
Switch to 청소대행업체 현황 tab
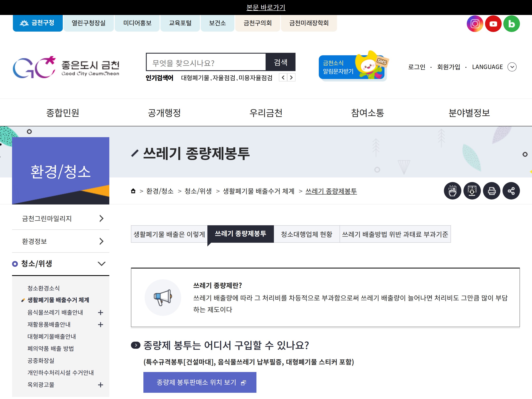[307, 234]
